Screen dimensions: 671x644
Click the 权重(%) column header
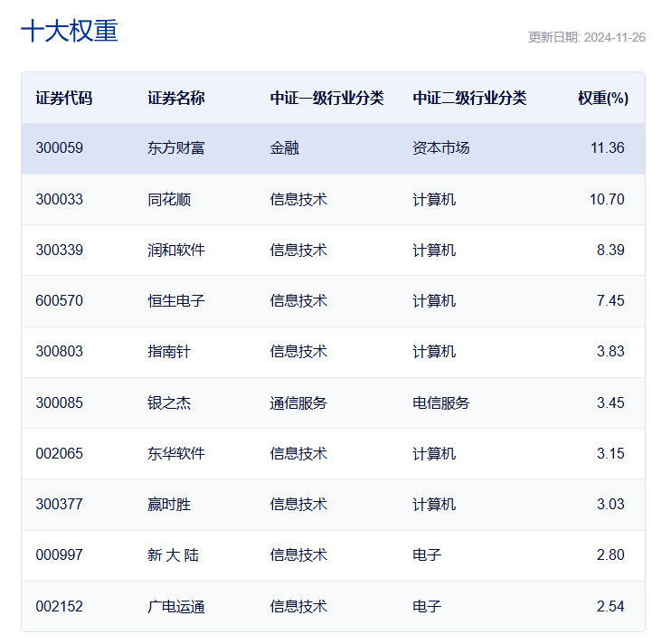[603, 98]
